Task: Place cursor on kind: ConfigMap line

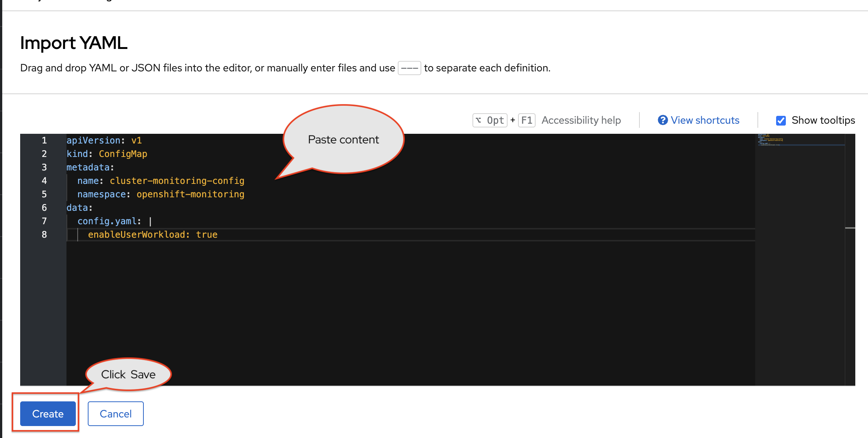Action: (x=107, y=154)
